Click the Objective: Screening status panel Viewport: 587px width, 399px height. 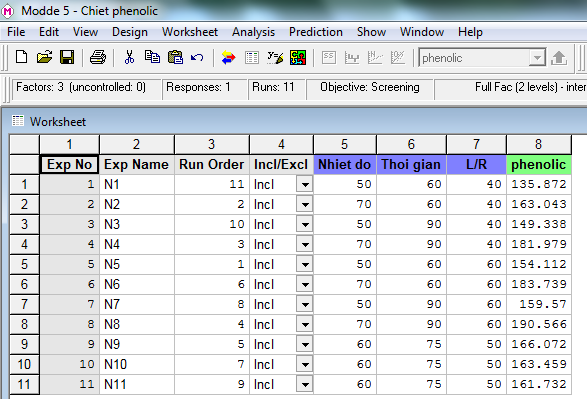pyautogui.click(x=370, y=88)
